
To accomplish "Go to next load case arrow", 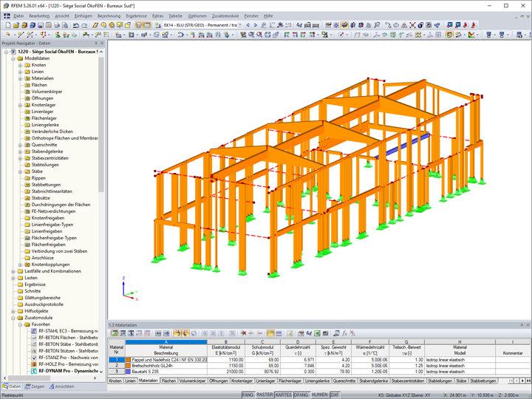I will 256,25.
